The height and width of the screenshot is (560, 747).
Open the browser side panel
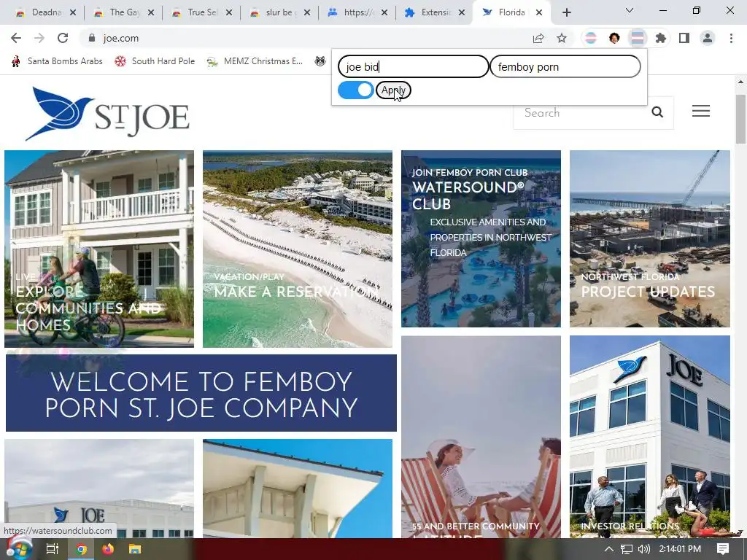tap(684, 38)
